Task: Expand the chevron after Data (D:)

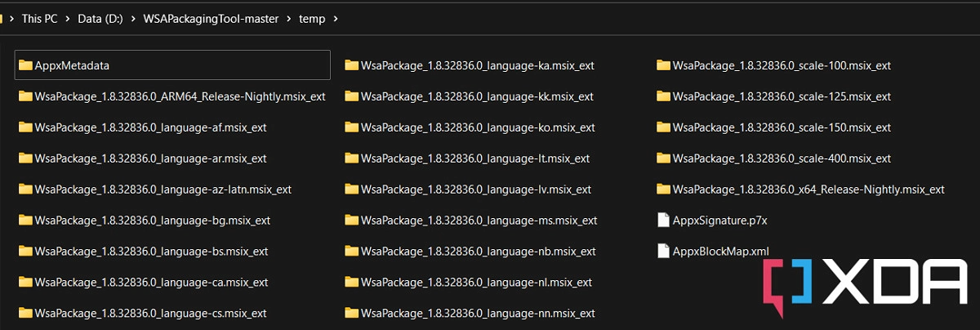Action: [x=131, y=18]
